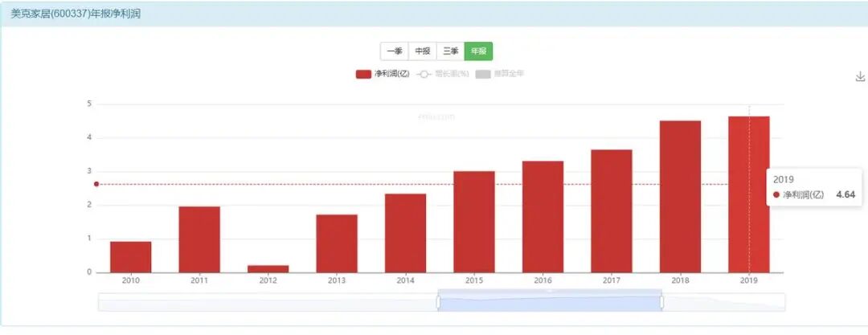The width and height of the screenshot is (868, 335).
Task: Switch to 中报 interim report tab
Action: coord(423,51)
